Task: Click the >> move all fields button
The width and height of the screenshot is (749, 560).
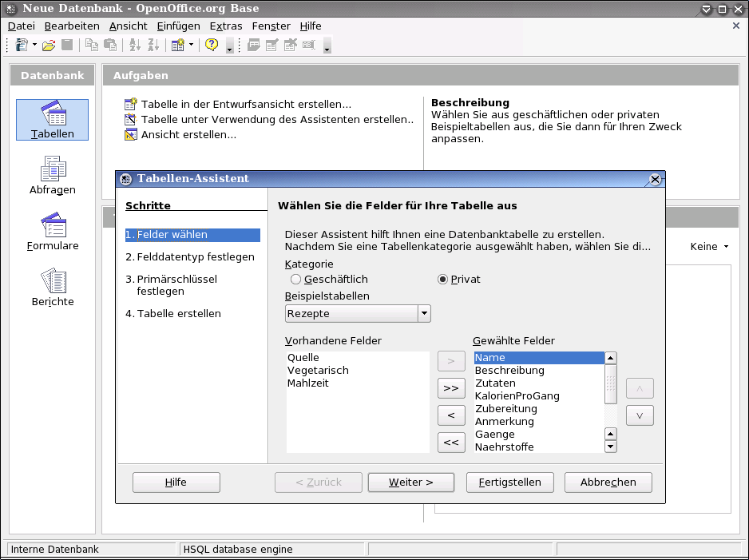Action: (451, 388)
